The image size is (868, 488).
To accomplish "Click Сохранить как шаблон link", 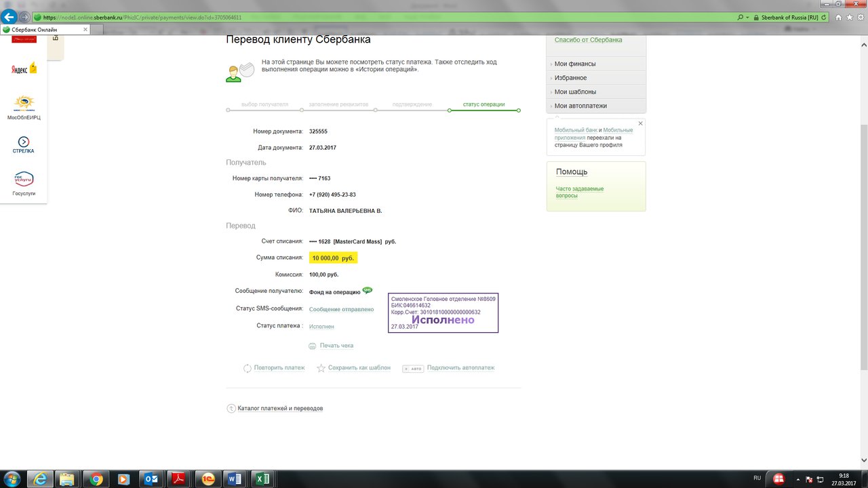I will (359, 368).
